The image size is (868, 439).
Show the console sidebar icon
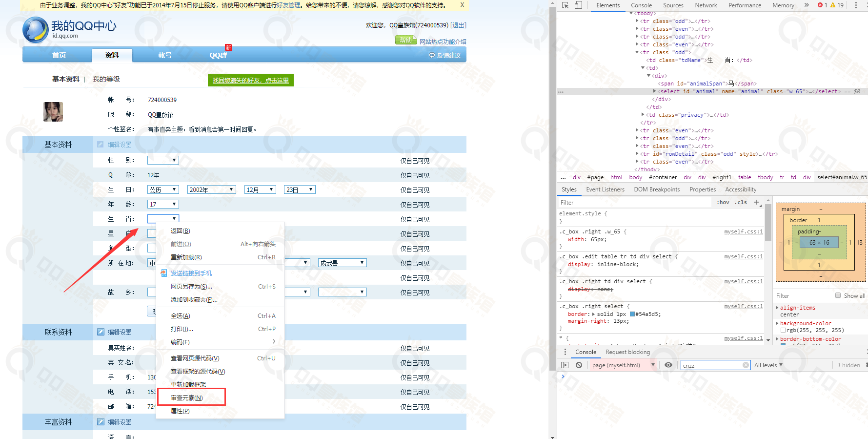565,365
